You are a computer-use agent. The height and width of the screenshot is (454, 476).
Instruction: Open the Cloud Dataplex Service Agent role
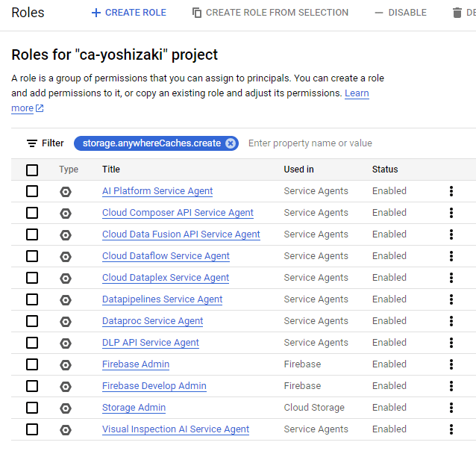(x=166, y=278)
